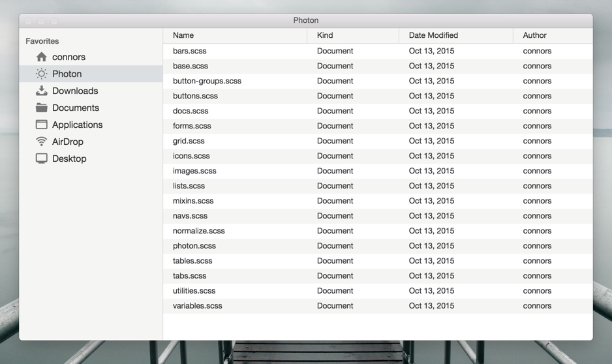Image resolution: width=612 pixels, height=364 pixels.
Task: Sort by the Author column header
Action: [553, 35]
